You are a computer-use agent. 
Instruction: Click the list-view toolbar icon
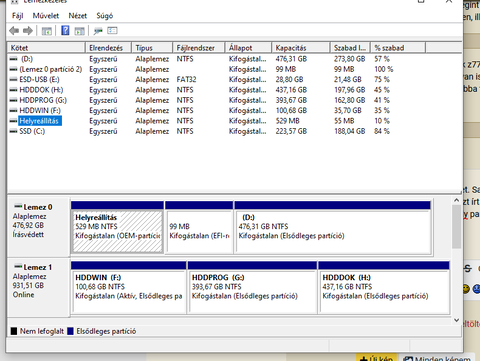click(112, 31)
